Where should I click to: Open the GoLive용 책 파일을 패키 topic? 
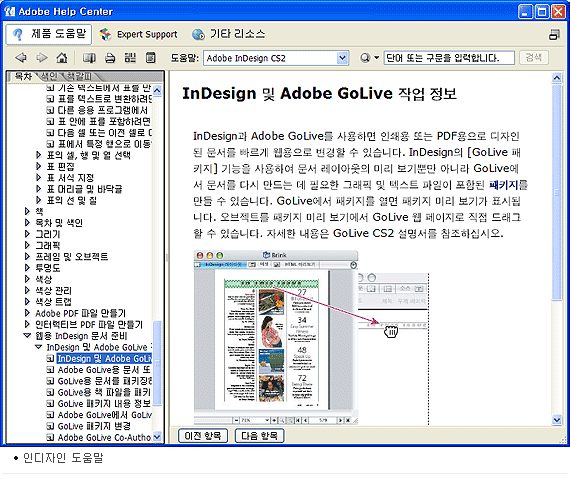[104, 393]
